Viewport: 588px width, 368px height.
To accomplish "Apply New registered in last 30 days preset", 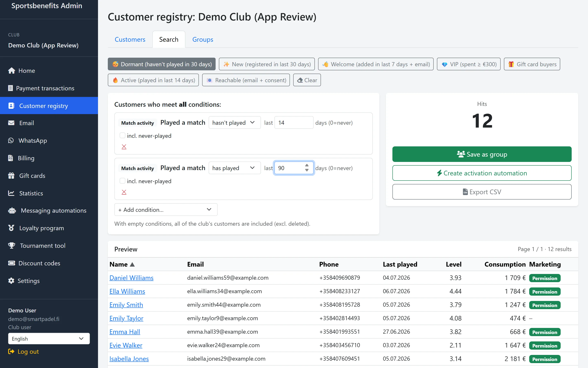I will [267, 64].
